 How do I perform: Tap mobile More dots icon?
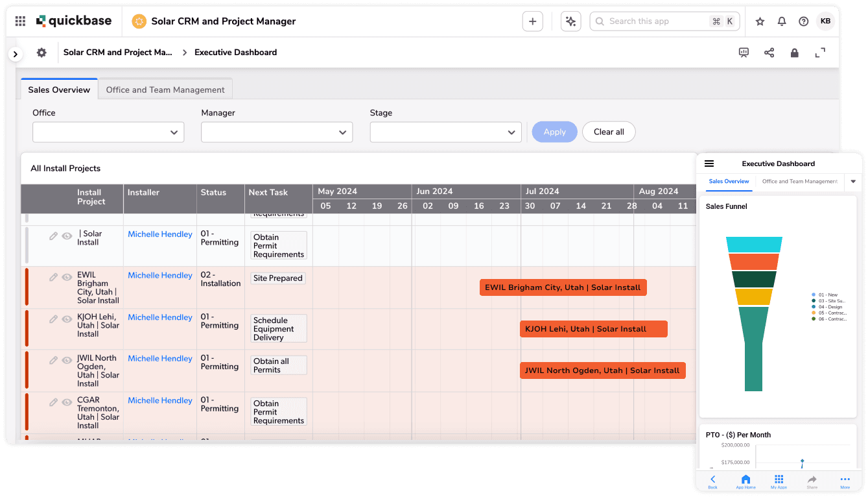click(x=845, y=481)
